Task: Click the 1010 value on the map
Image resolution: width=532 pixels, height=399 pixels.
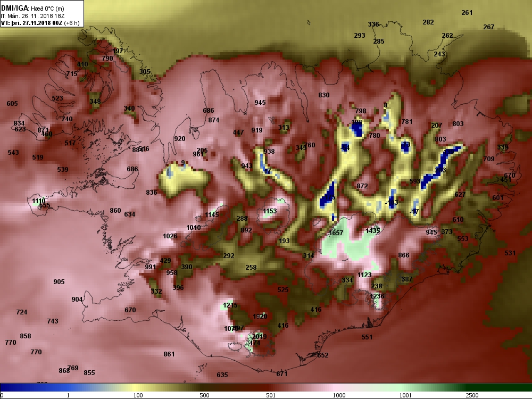Action: click(x=194, y=228)
